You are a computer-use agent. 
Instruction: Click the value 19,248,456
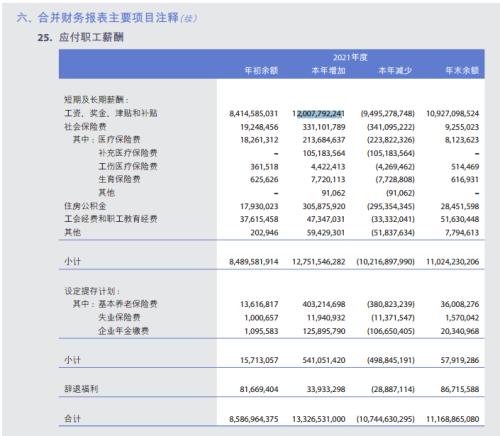259,127
